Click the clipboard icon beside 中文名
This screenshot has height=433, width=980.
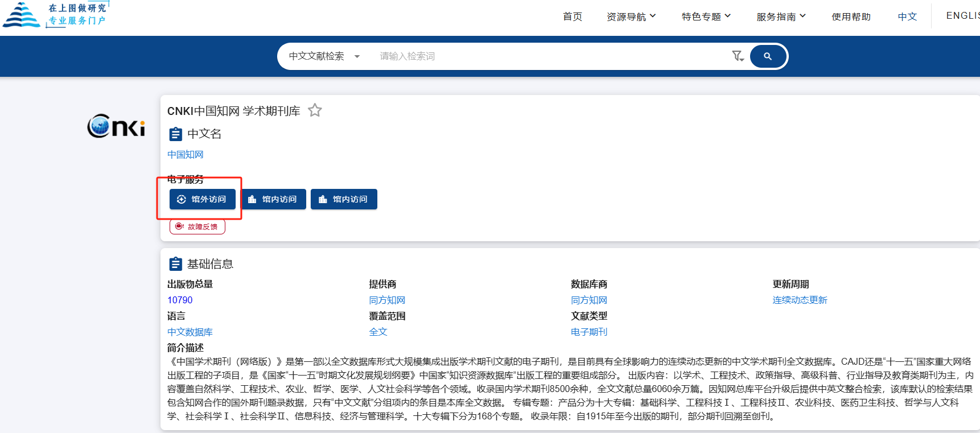point(175,134)
